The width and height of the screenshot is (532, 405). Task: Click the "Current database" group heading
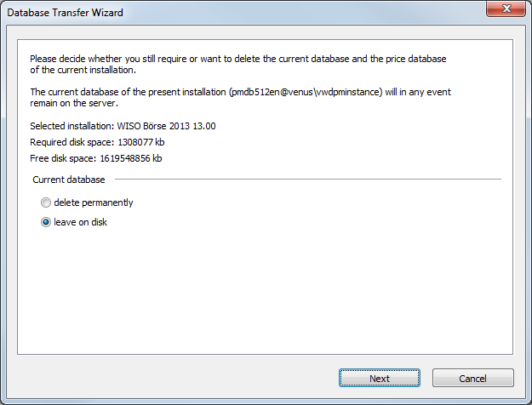click(x=68, y=180)
